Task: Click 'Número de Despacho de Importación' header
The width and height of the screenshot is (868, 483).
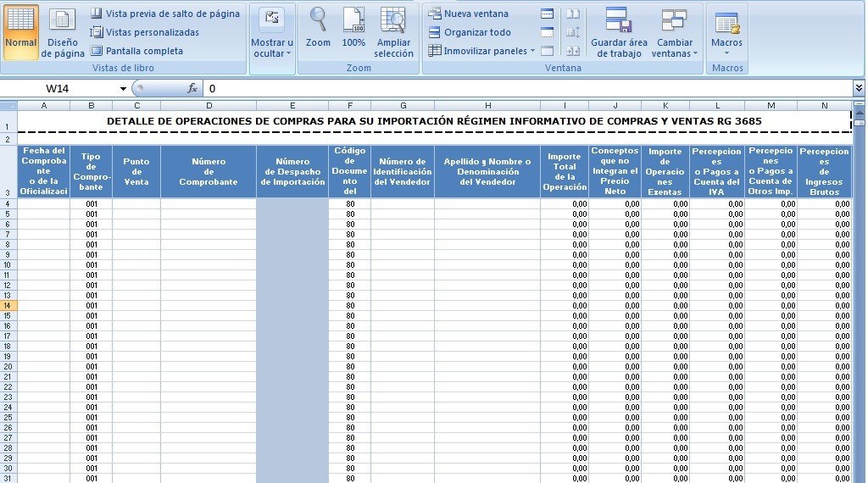Action: [292, 171]
